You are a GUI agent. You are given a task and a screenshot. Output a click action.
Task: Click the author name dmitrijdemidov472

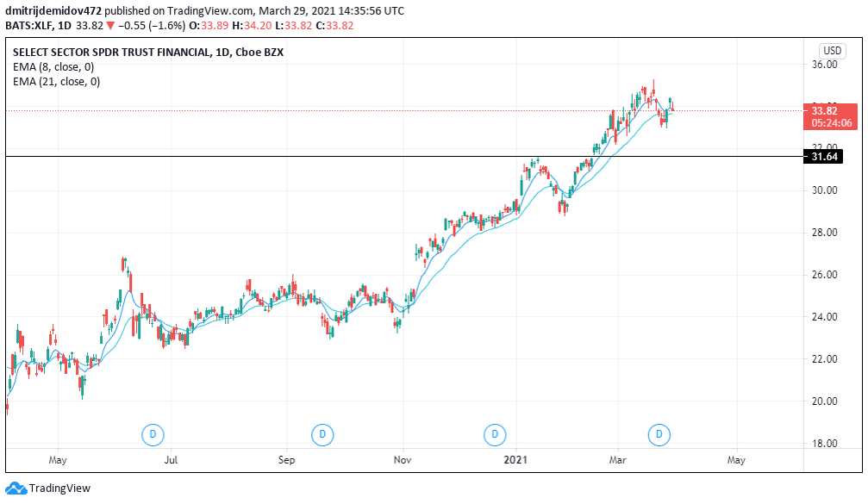point(53,10)
